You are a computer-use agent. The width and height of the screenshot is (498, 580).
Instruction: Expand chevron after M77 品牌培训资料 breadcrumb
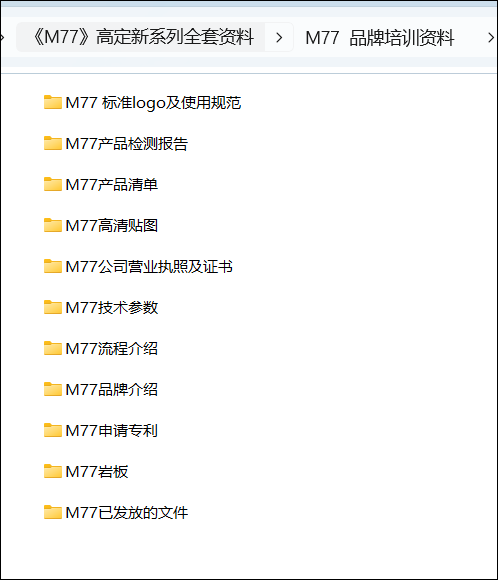tap(491, 37)
